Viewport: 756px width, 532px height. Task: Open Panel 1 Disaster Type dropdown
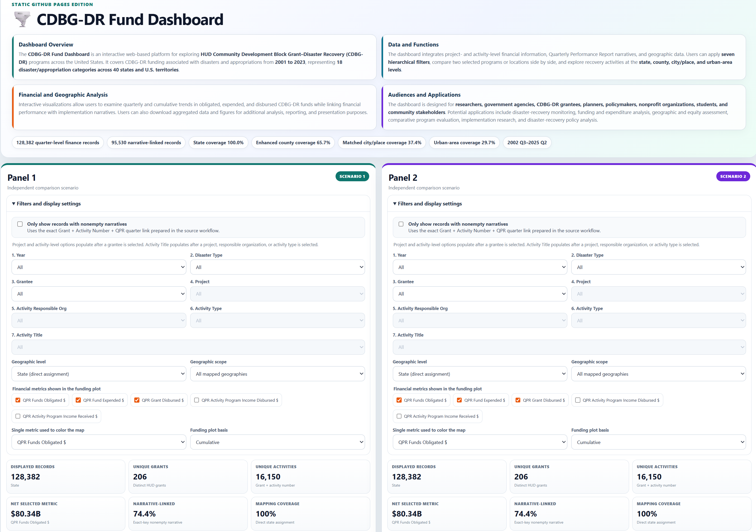(277, 267)
